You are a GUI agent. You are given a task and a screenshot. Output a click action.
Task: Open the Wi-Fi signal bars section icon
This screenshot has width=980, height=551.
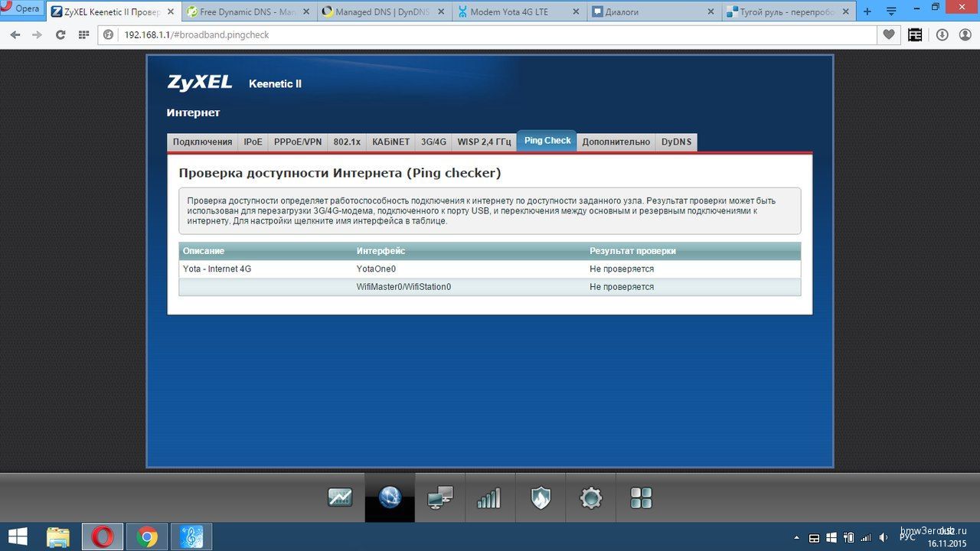488,498
